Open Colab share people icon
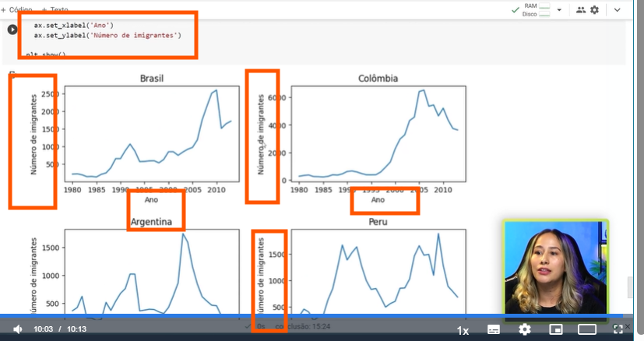The width and height of the screenshot is (644, 341). (x=581, y=10)
